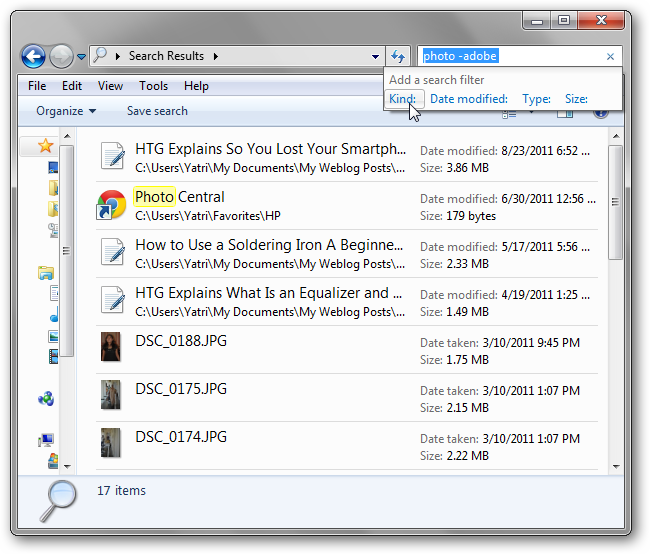Select HTG Explains So You Lost Your Smartph... file
Viewport: 650px width, 554px height.
(347, 158)
